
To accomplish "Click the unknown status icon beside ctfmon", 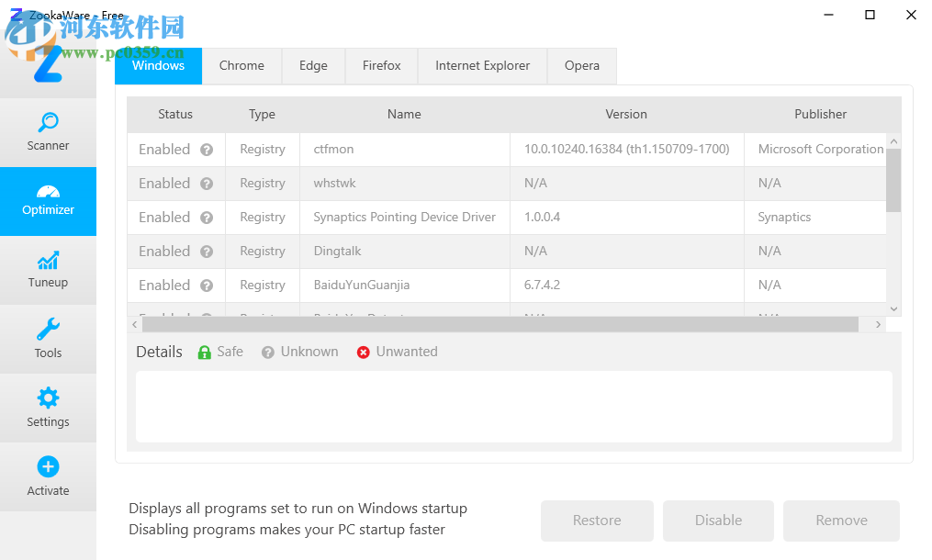I will tap(207, 150).
